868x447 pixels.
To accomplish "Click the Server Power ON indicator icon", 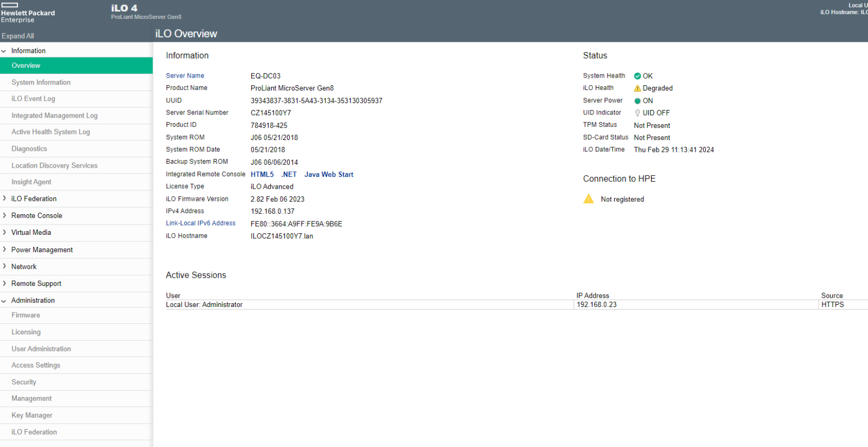I will click(637, 101).
